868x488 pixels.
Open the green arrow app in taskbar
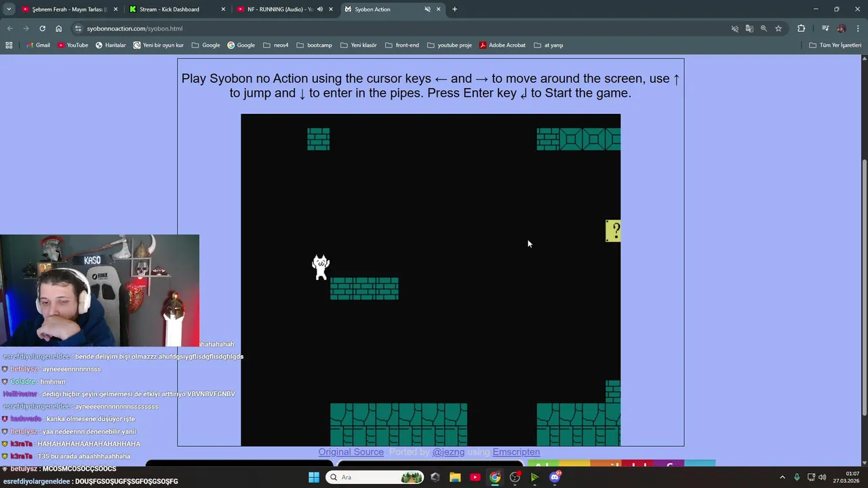pyautogui.click(x=535, y=477)
